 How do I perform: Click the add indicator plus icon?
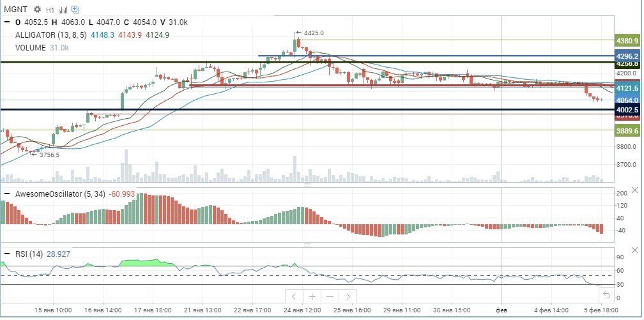(75, 9)
